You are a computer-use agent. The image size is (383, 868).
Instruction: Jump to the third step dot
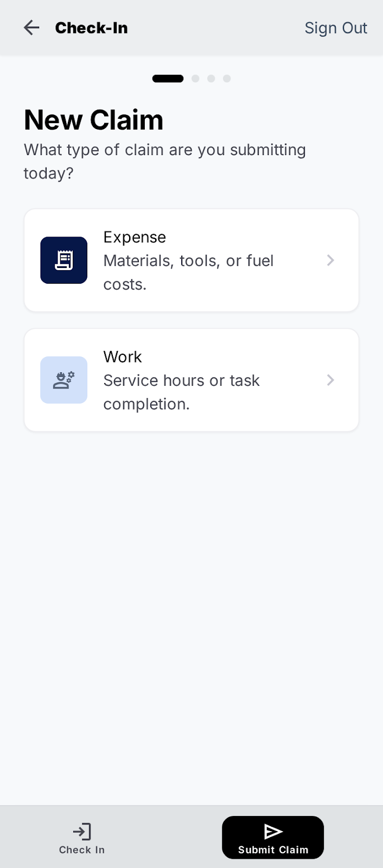[211, 79]
